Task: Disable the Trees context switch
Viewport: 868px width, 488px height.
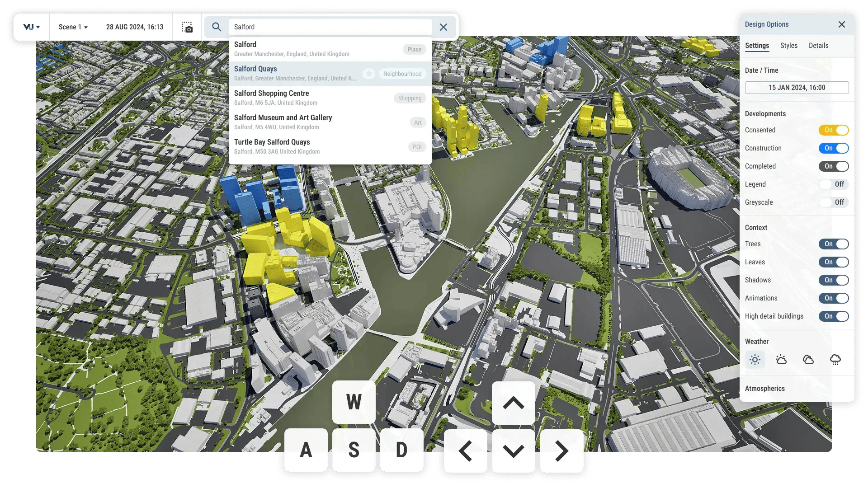Action: pos(834,244)
